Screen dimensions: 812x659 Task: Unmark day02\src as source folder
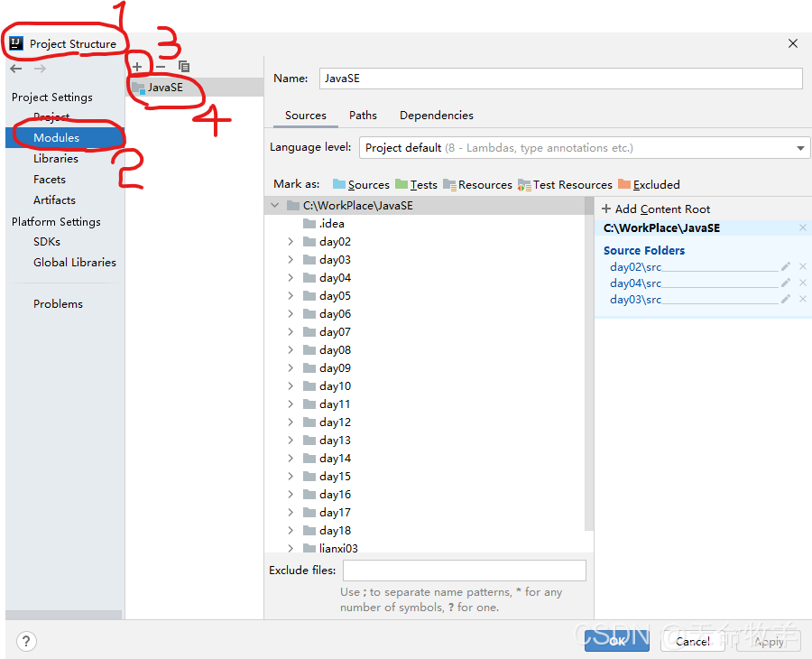pyautogui.click(x=803, y=266)
